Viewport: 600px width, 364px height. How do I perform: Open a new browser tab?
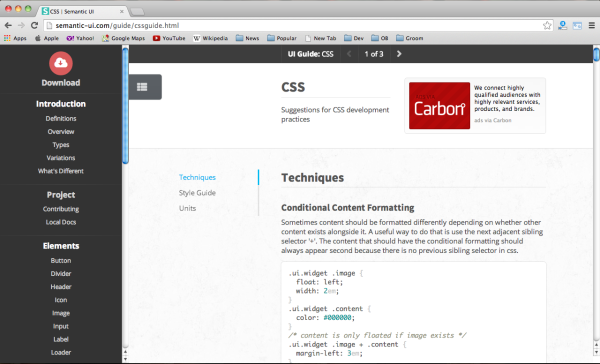[x=137, y=12]
